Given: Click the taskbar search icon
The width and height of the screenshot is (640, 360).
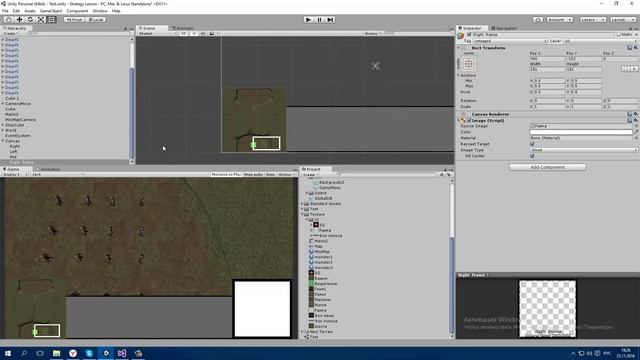Looking at the screenshot, I should 24,353.
